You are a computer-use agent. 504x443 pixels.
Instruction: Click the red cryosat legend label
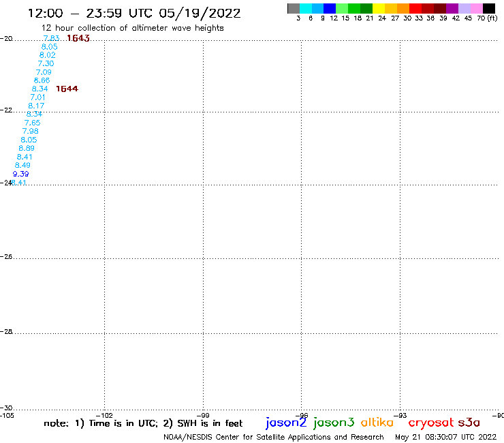tap(431, 423)
